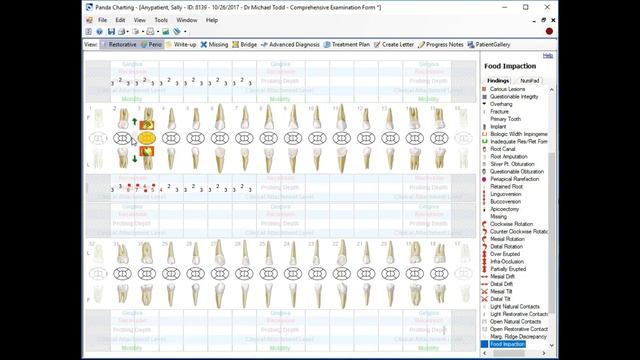This screenshot has height=360, width=640.
Task: Select Mesial Rotation finding
Action: [x=507, y=239]
